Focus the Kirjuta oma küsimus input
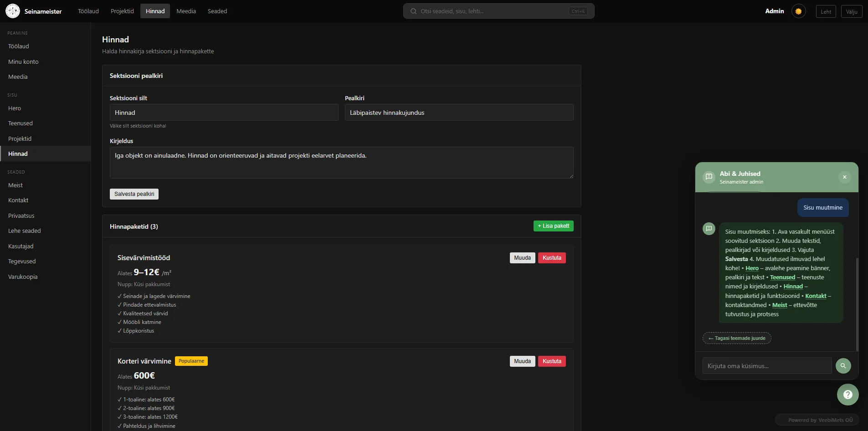The width and height of the screenshot is (868, 431). tap(767, 366)
